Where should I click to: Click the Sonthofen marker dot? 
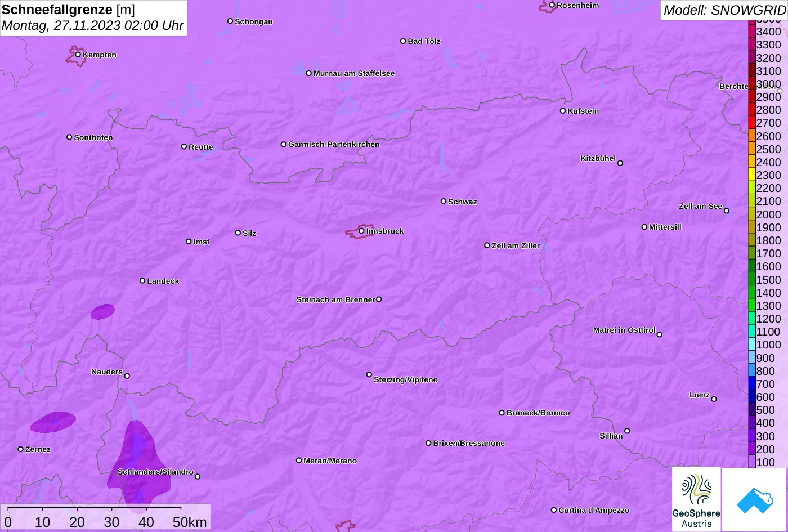(x=69, y=137)
